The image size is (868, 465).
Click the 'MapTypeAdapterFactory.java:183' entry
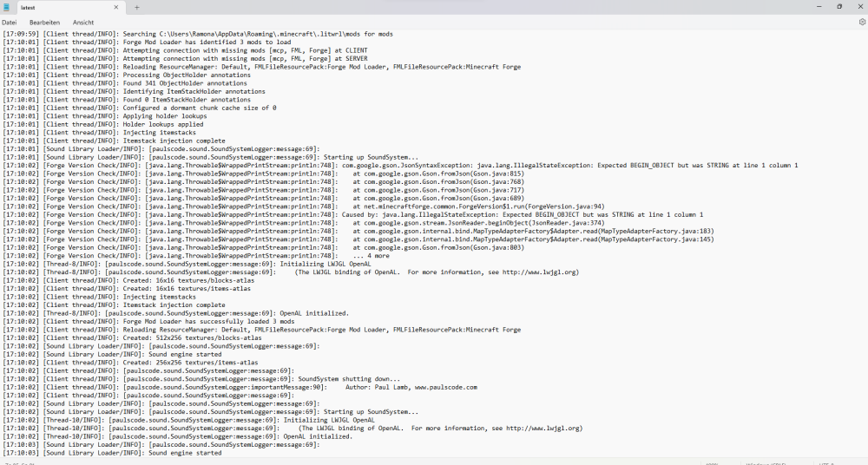pyautogui.click(x=358, y=231)
